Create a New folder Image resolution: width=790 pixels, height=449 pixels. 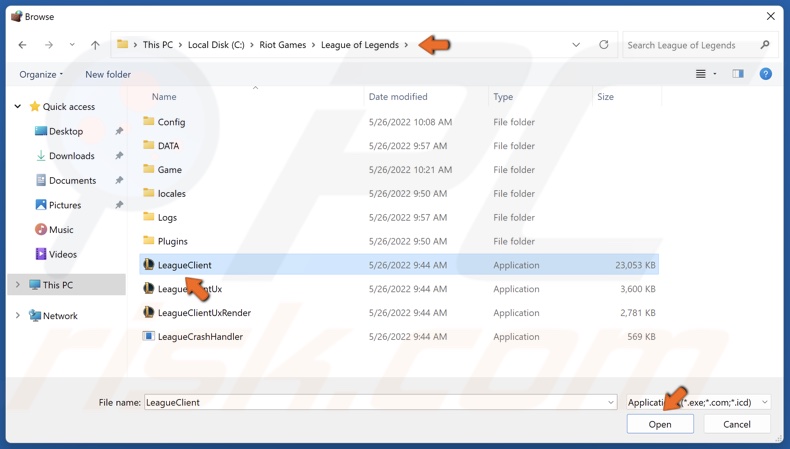pyautogui.click(x=108, y=75)
